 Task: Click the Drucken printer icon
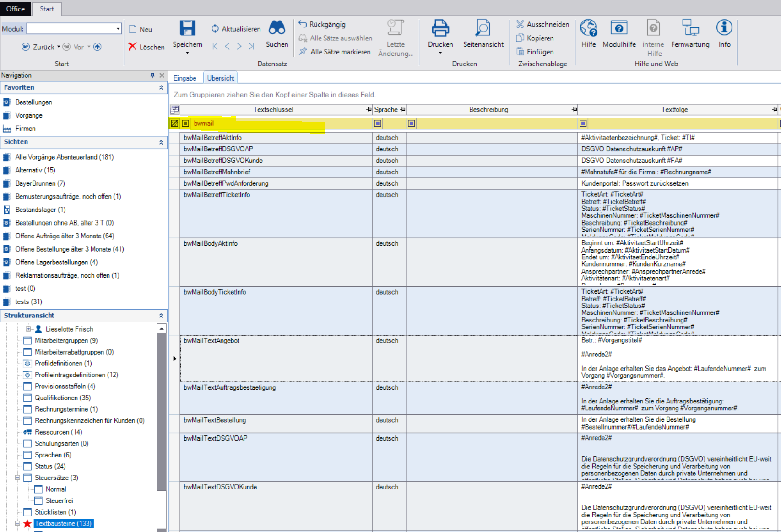pos(440,28)
